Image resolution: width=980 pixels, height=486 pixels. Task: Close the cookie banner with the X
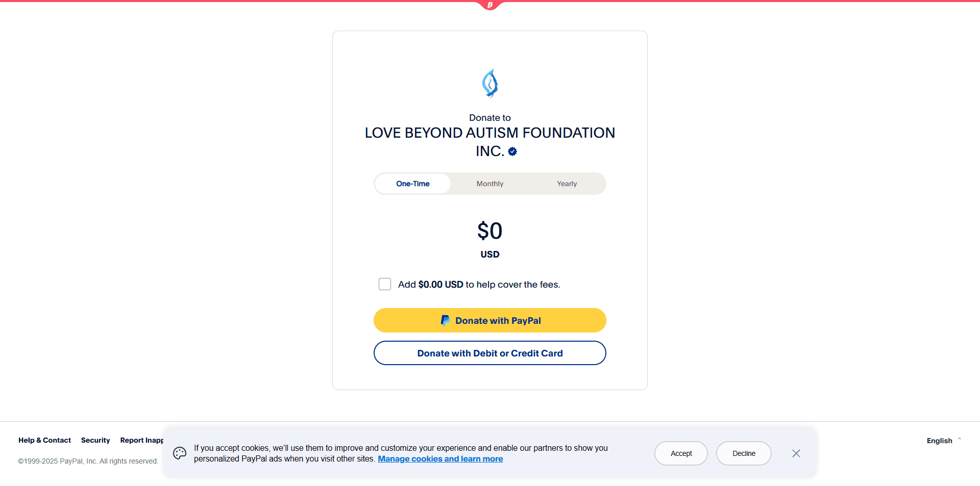[796, 453]
